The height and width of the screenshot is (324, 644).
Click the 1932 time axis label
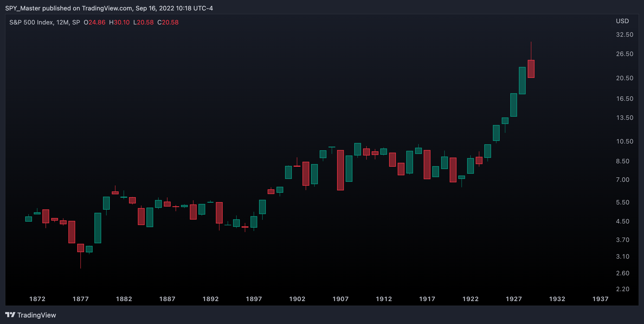click(x=557, y=299)
